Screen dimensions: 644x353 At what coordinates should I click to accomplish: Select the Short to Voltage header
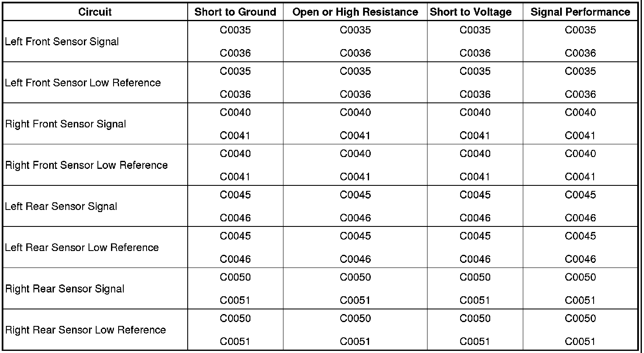(471, 12)
